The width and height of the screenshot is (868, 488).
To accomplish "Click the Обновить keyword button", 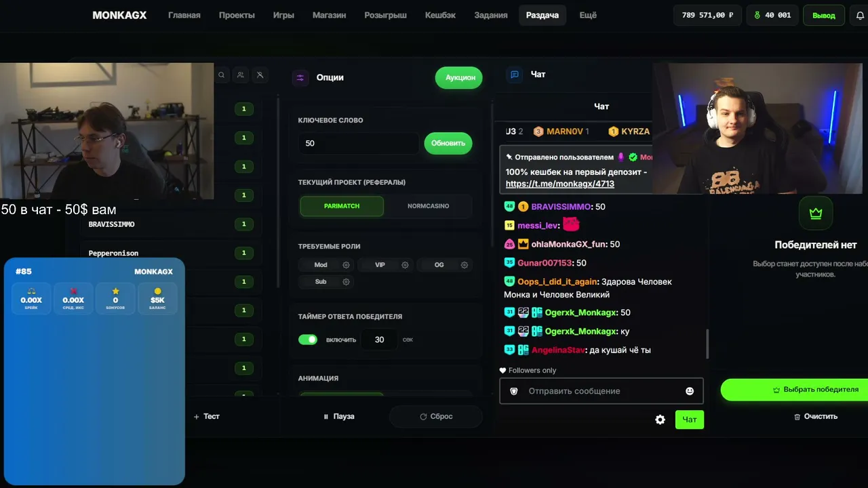I will 448,143.
